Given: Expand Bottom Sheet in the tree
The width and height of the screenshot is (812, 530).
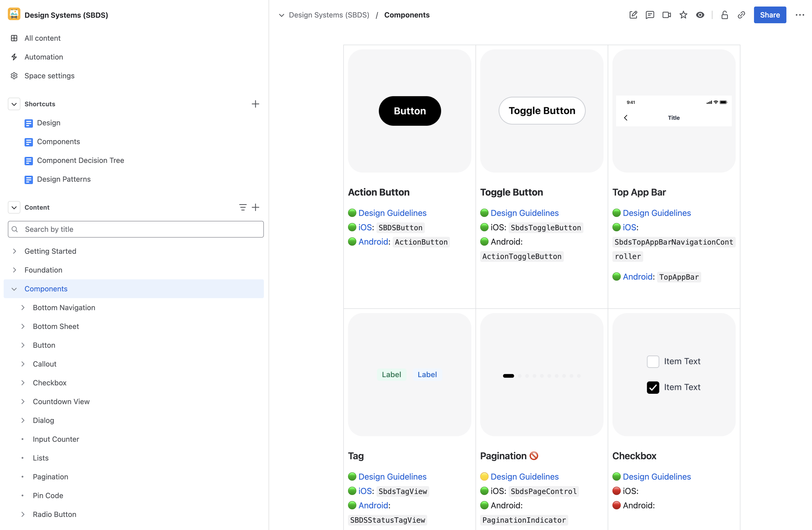Looking at the screenshot, I should pyautogui.click(x=23, y=326).
